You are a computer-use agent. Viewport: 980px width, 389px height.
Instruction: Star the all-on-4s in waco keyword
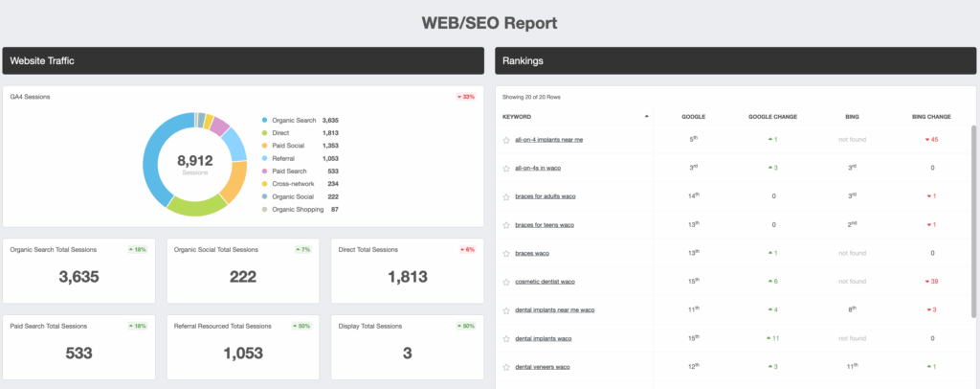coord(506,168)
